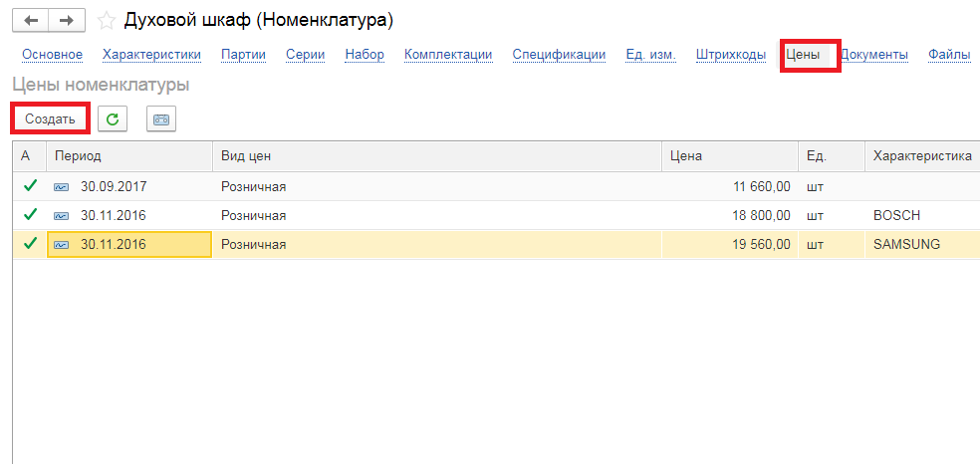Switch to the Характеристики tab
The height and width of the screenshot is (464, 980).
point(151,55)
